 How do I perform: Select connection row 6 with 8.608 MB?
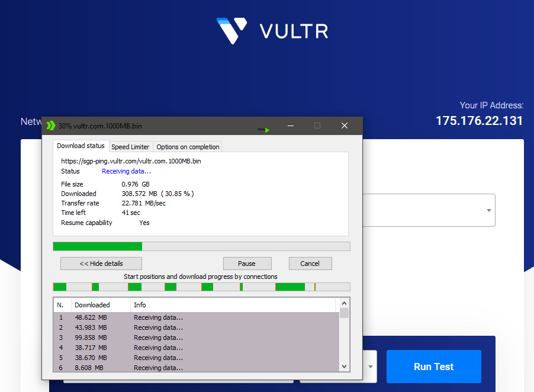196,368
